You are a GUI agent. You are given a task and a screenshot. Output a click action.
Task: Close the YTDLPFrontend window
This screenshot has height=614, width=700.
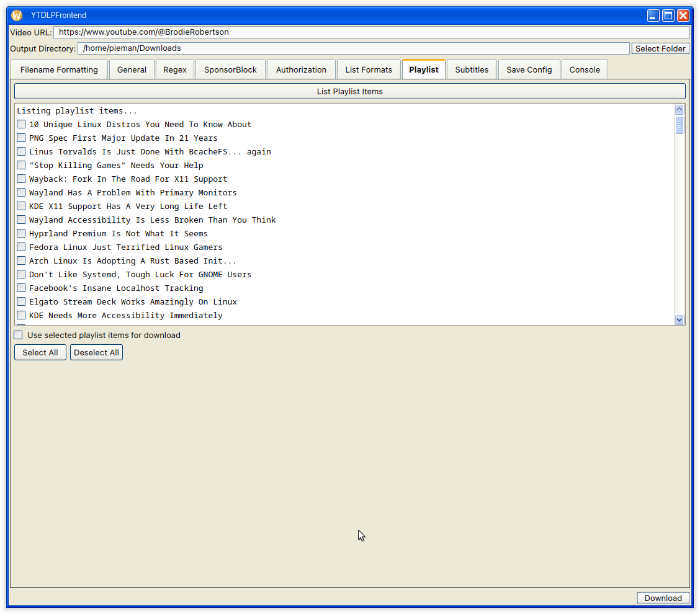click(x=683, y=16)
